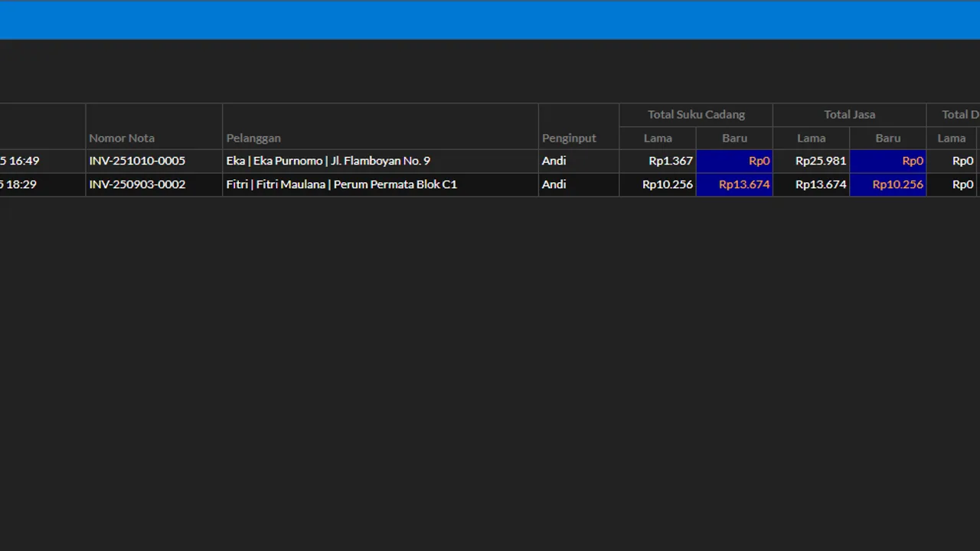Viewport: 980px width, 551px height.
Task: Select the Rp1.367 old spare parts value
Action: click(x=658, y=161)
